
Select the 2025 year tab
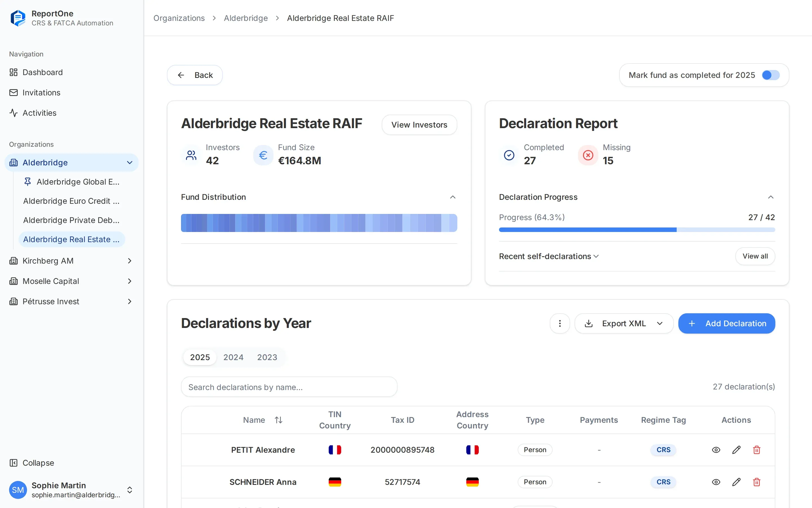pos(200,357)
